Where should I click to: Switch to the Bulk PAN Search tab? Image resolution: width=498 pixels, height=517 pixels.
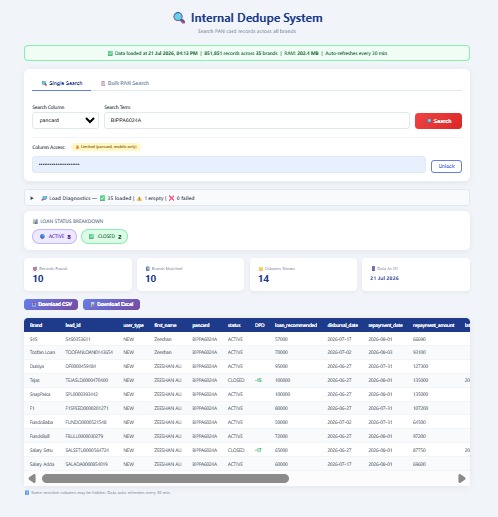coord(125,83)
